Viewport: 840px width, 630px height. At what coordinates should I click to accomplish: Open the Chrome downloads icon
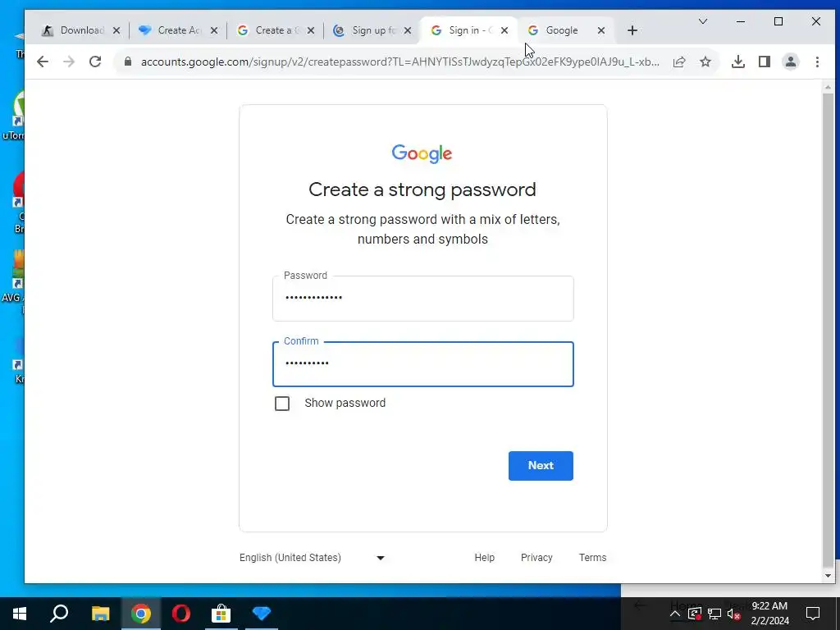click(738, 62)
